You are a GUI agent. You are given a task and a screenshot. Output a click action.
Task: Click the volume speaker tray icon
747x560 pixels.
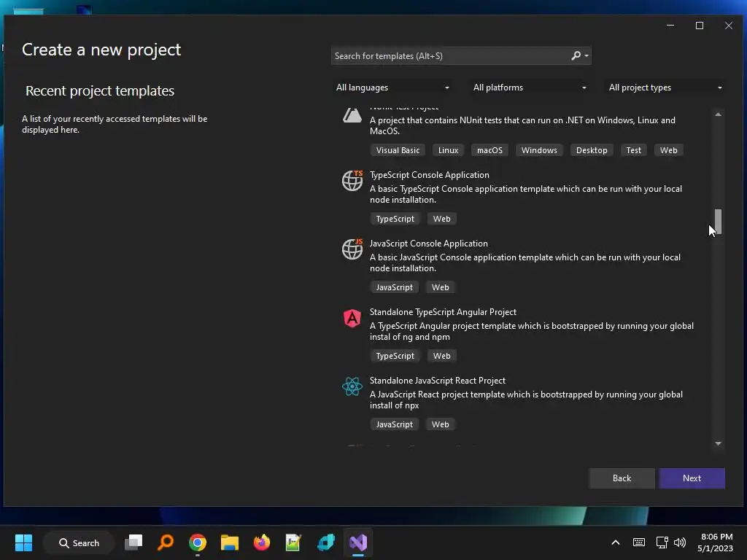(x=680, y=542)
